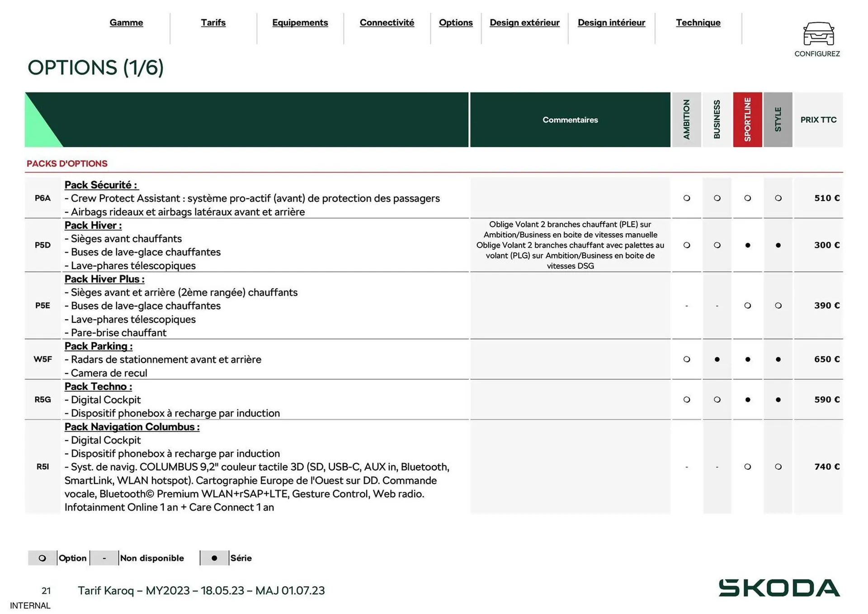Screen dimensions: 868x614
Task: Click the Série dot for Pack Techno under STYLE
Action: coord(778,400)
